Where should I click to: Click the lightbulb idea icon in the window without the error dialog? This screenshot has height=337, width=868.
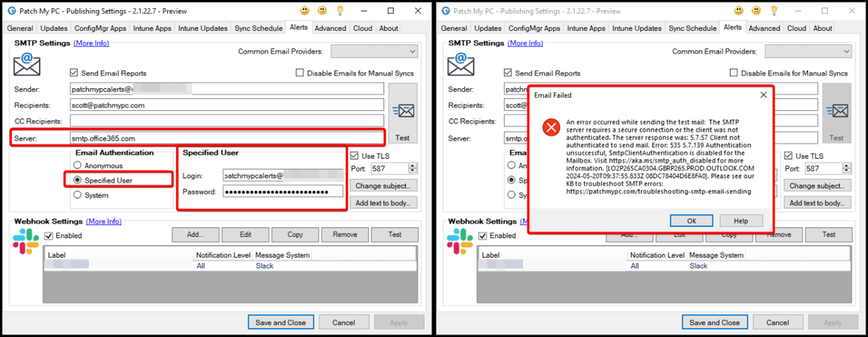[340, 11]
